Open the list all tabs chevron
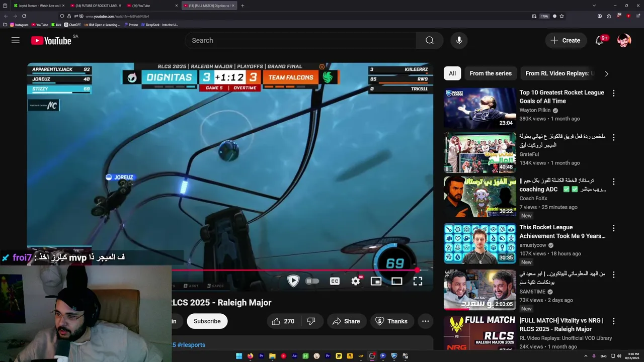 [x=594, y=6]
